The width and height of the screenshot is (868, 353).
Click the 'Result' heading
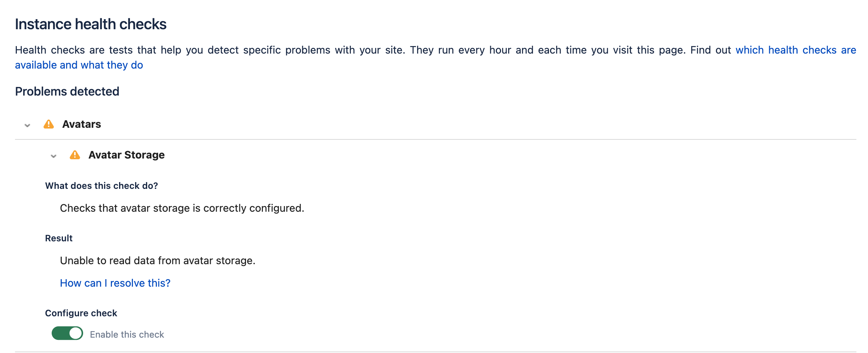59,238
